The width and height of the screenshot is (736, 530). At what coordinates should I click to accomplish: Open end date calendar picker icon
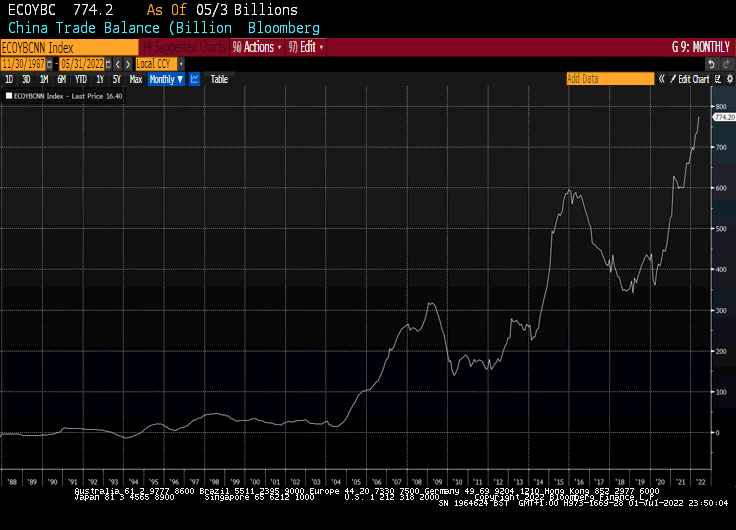pyautogui.click(x=109, y=64)
